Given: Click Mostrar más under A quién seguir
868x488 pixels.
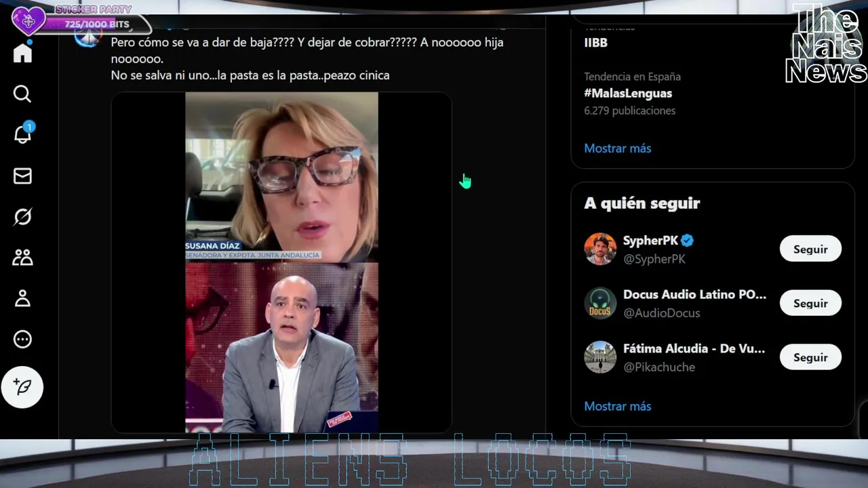Looking at the screenshot, I should 618,406.
